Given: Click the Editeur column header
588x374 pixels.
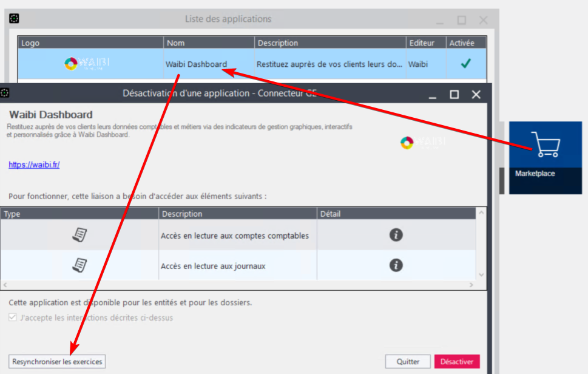Looking at the screenshot, I should point(426,42).
